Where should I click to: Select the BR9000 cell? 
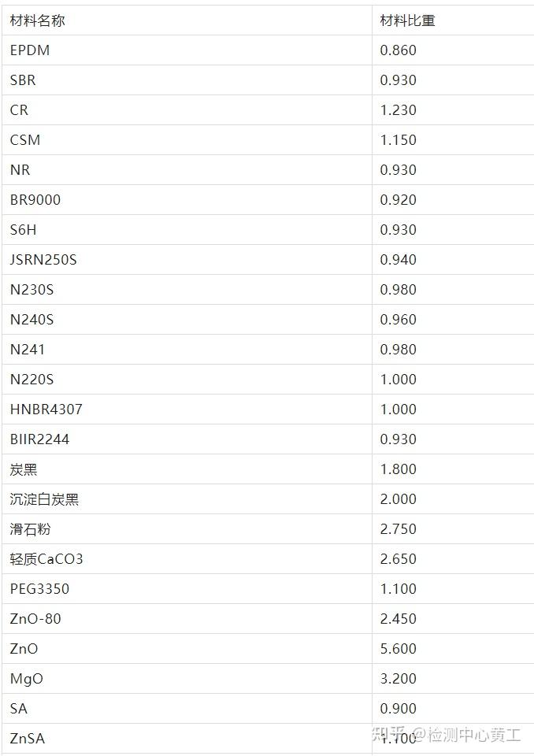[x=35, y=200]
